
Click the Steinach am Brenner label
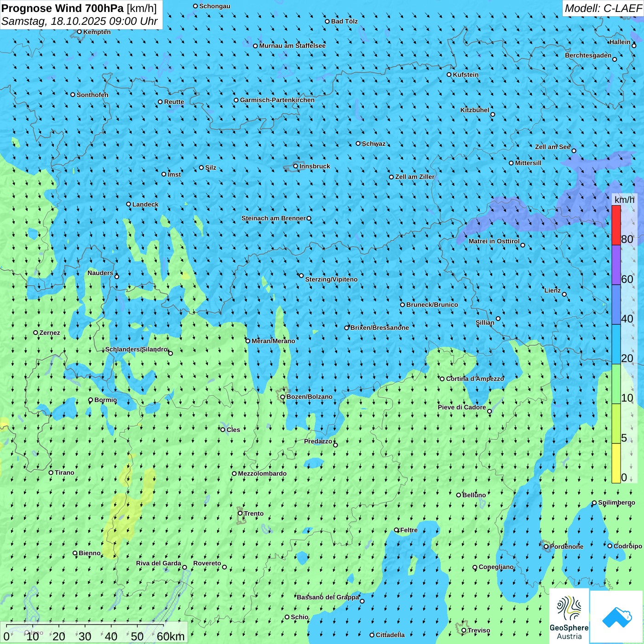coord(273,218)
